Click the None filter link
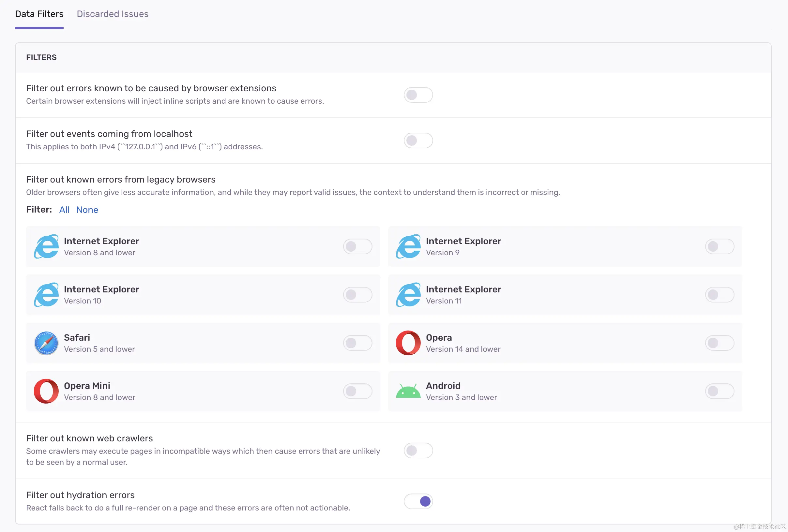 [87, 210]
